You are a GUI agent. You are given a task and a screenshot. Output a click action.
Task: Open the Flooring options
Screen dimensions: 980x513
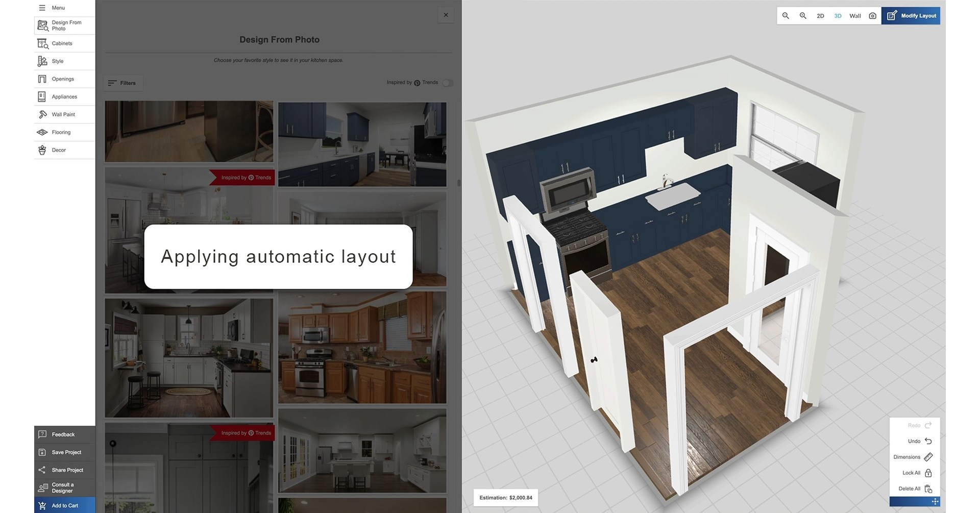(x=64, y=132)
